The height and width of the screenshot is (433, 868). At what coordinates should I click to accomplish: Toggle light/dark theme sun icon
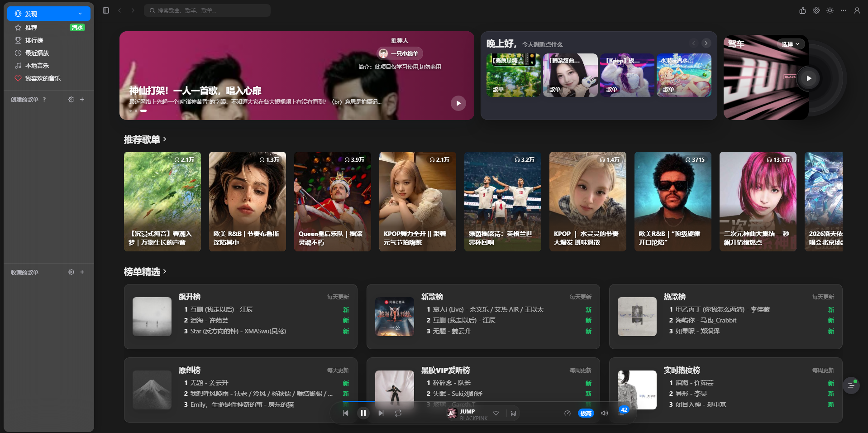[x=830, y=10]
